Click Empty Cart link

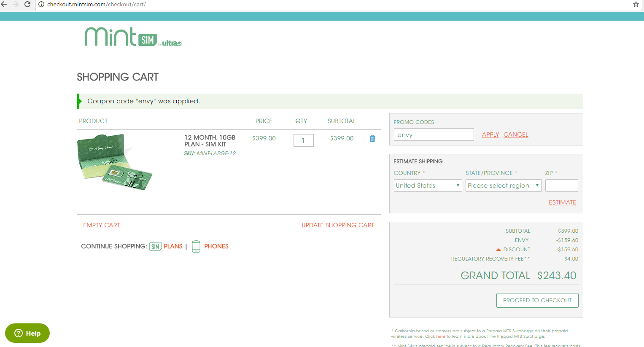pyautogui.click(x=102, y=225)
